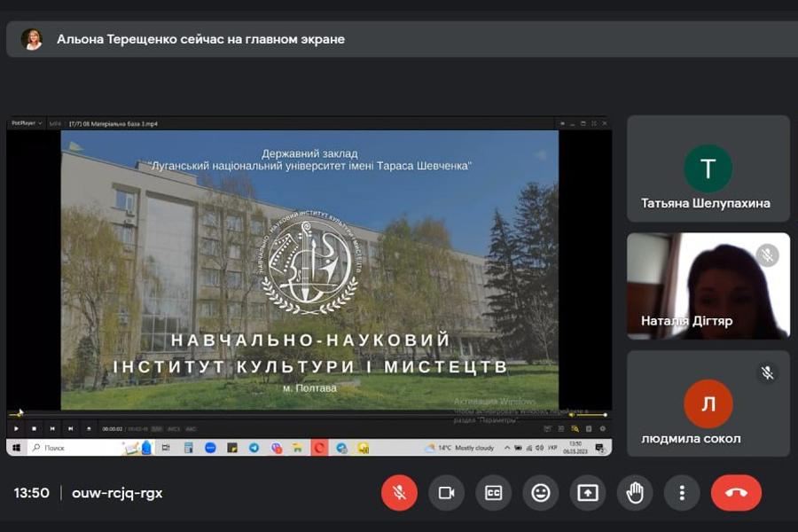Turn on closed captions
The image size is (798, 532).
493,492
